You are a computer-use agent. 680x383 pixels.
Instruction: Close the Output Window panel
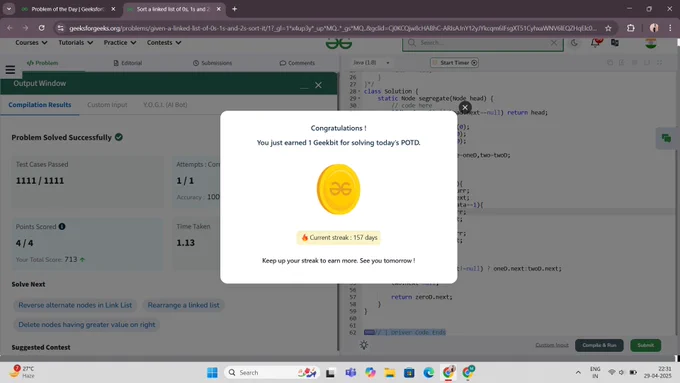coord(318,85)
